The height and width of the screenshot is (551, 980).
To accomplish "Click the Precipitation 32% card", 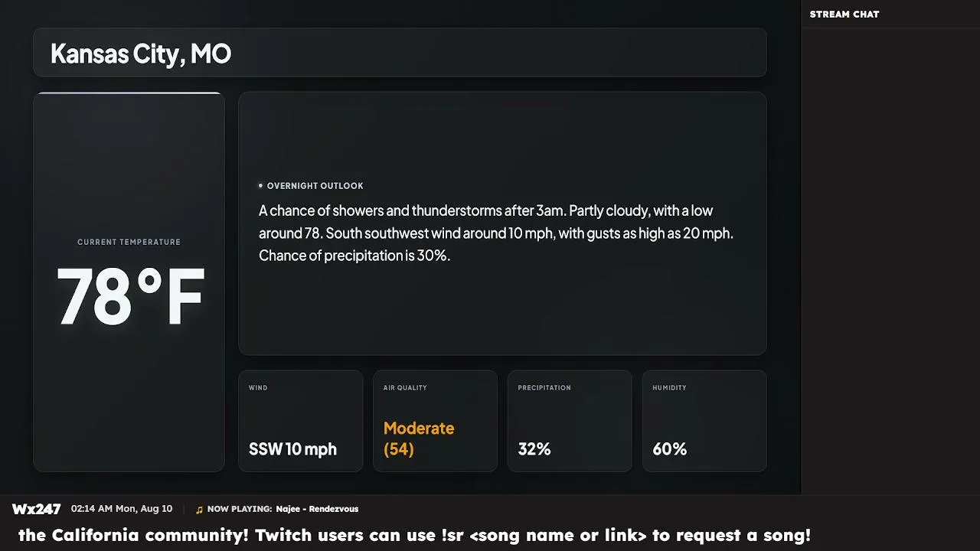I will [570, 421].
